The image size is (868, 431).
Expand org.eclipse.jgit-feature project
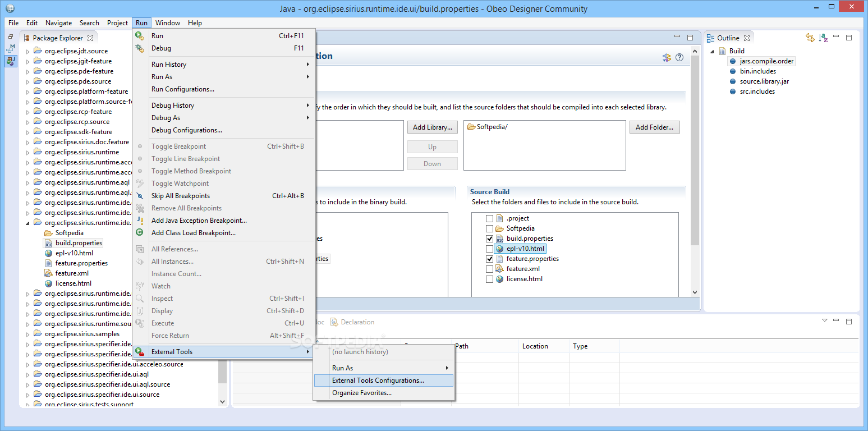28,61
